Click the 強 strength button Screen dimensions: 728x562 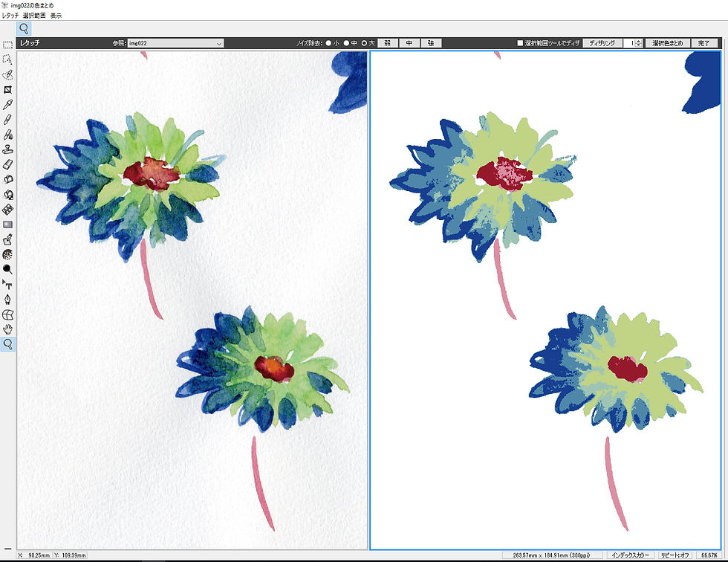(431, 43)
